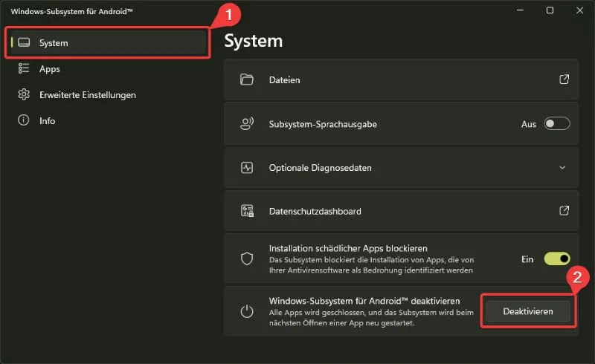The image size is (595, 364).
Task: Click the Datenschutzdashboard label
Action: click(x=315, y=211)
